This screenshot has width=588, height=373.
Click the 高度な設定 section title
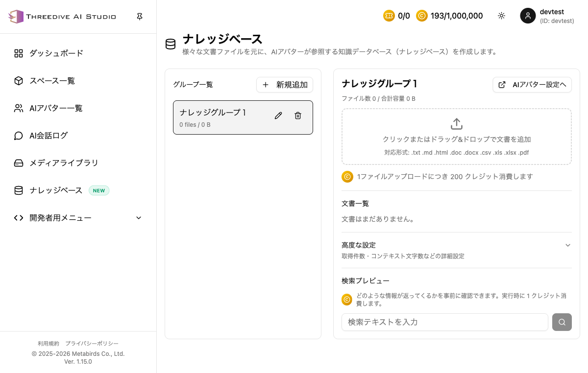(359, 245)
